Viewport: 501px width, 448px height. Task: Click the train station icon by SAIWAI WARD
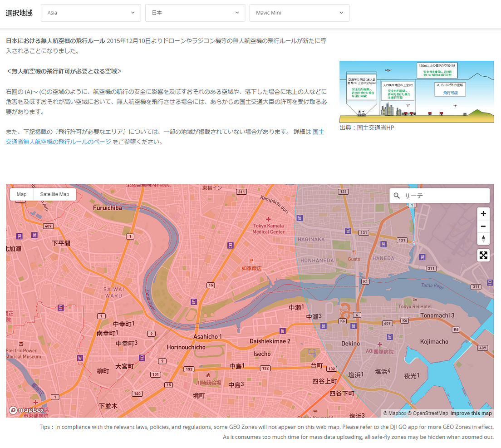pyautogui.click(x=60, y=308)
